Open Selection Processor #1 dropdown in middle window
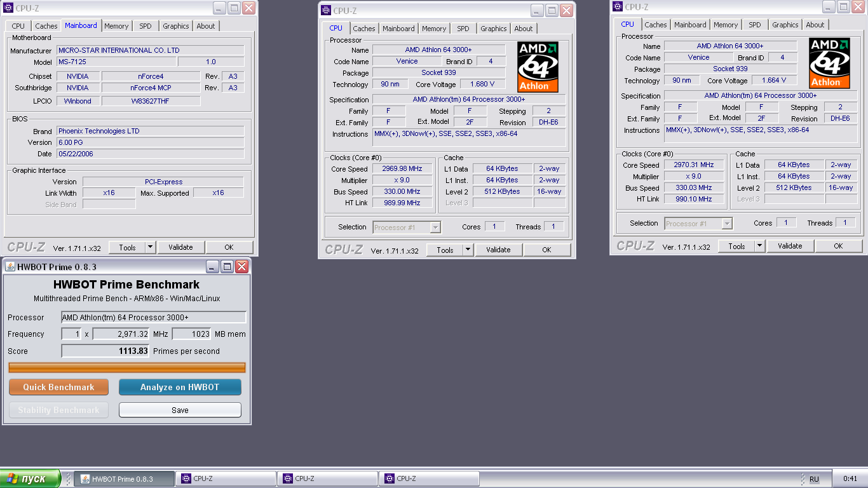This screenshot has width=868, height=488. click(x=407, y=227)
